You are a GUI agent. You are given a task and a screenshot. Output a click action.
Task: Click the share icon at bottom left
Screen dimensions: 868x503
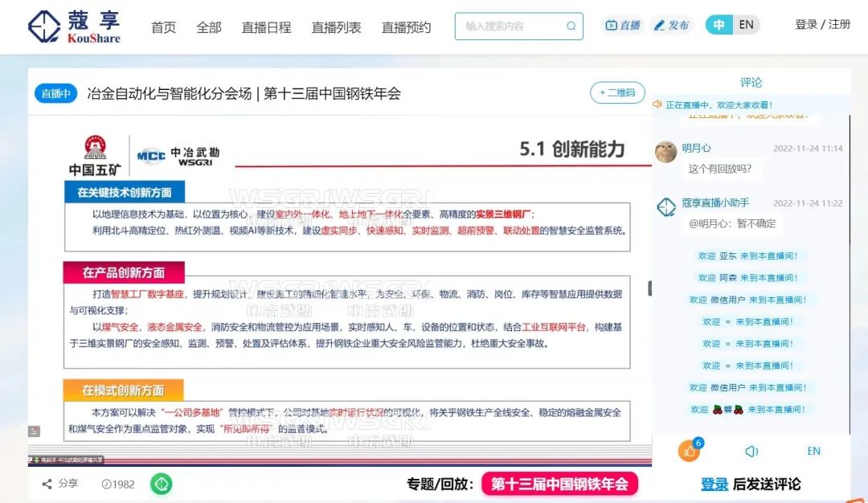(47, 485)
